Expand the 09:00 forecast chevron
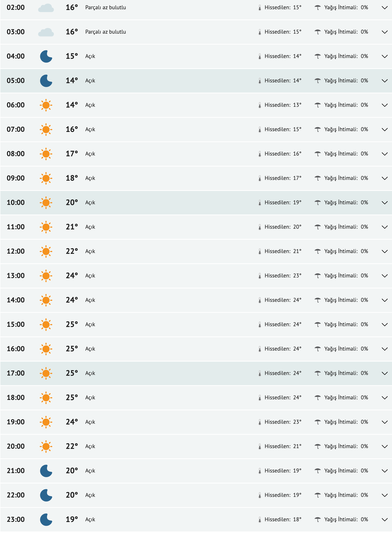The image size is (392, 536). click(x=384, y=178)
